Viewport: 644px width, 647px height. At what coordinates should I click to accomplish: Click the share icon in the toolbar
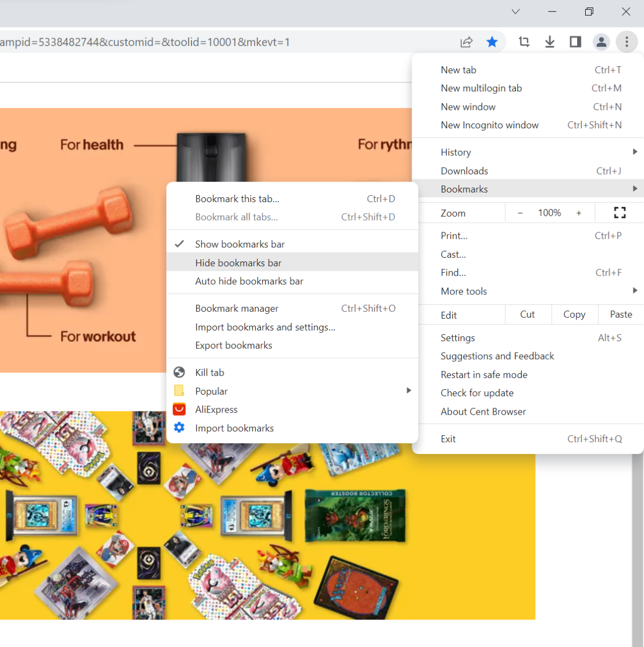click(x=466, y=42)
